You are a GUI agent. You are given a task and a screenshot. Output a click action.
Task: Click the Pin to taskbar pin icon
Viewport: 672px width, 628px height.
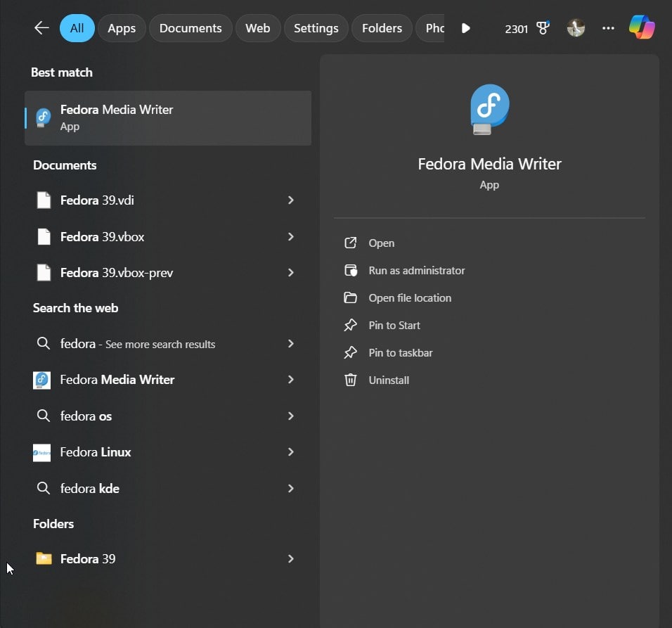(x=351, y=353)
